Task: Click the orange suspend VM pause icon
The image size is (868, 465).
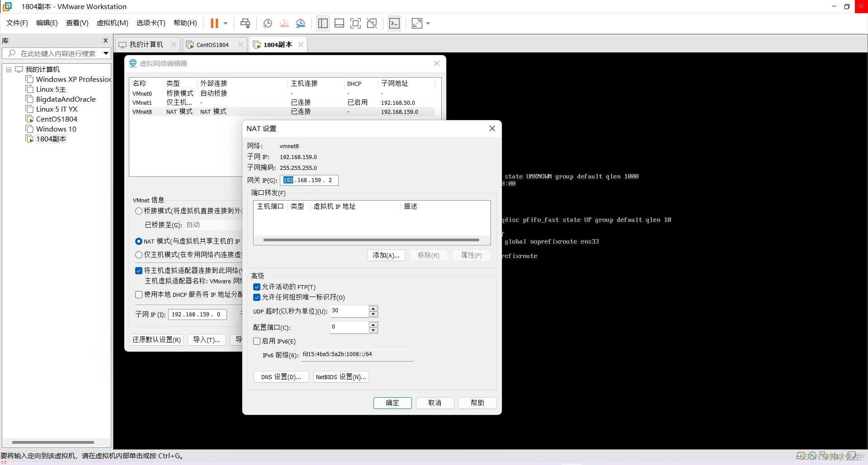Action: [214, 23]
